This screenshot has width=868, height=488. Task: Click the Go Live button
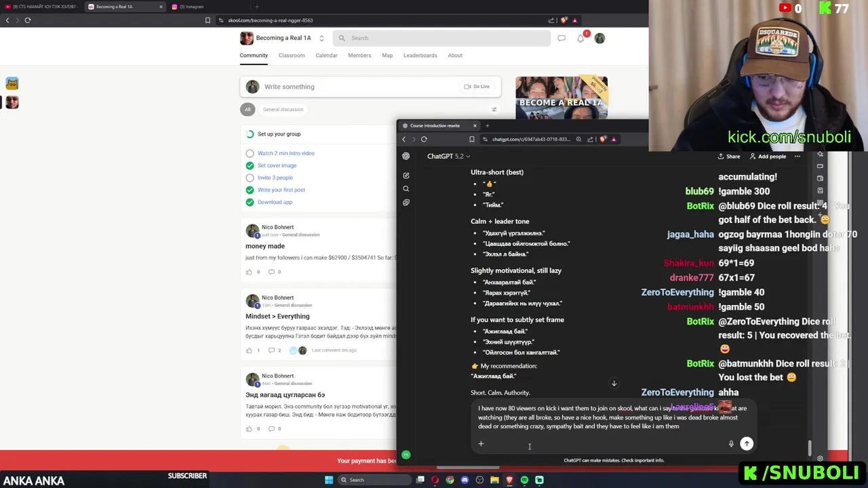pyautogui.click(x=477, y=87)
